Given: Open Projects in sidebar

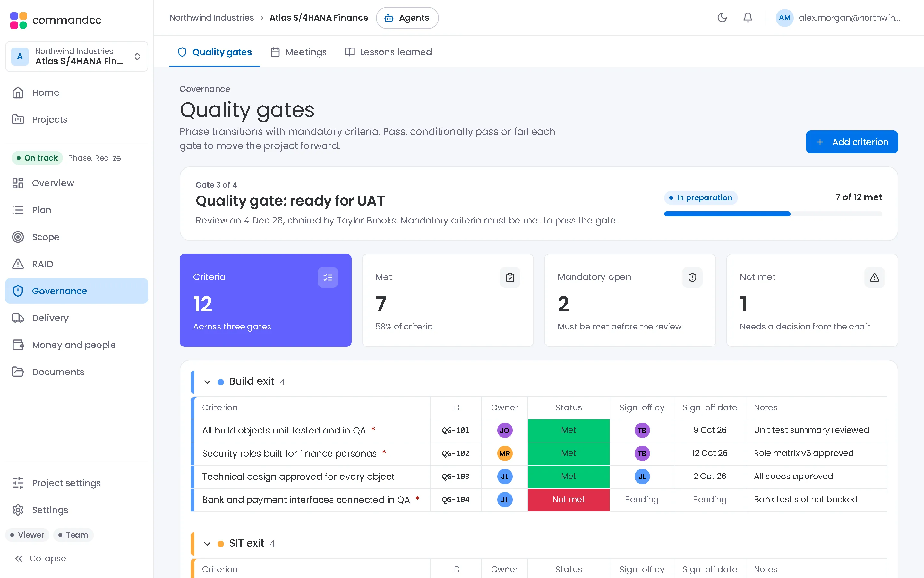Looking at the screenshot, I should (x=76, y=119).
